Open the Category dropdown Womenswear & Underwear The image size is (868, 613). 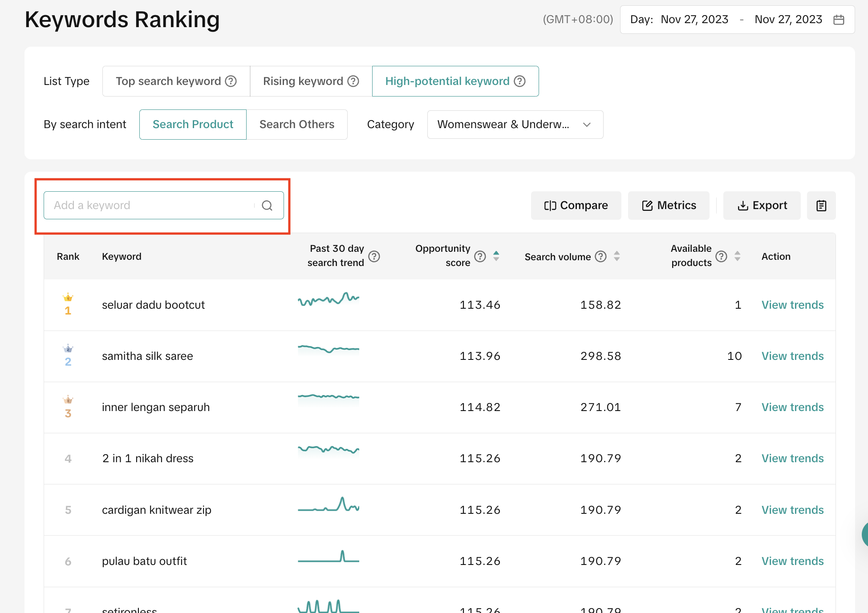click(515, 125)
